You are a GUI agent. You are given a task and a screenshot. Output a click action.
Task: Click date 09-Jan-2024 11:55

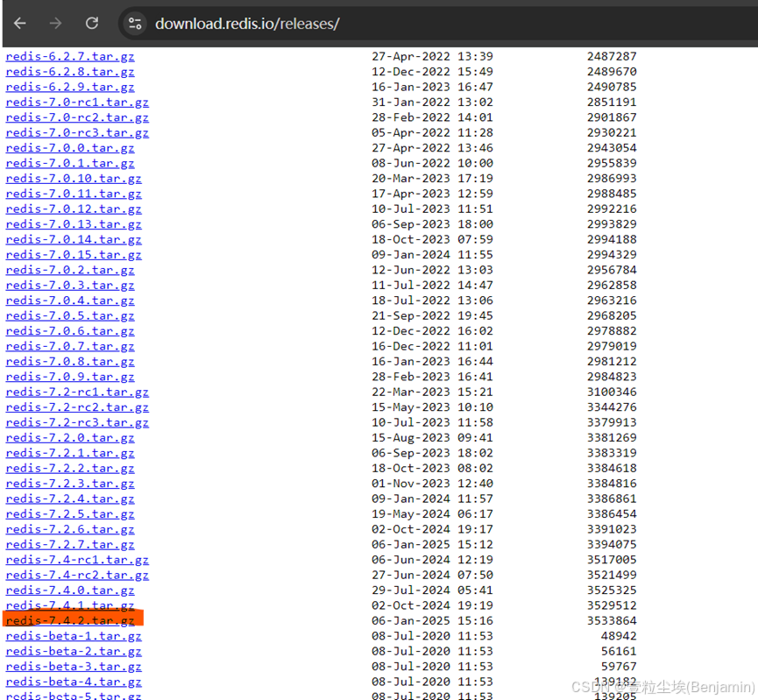[432, 255]
